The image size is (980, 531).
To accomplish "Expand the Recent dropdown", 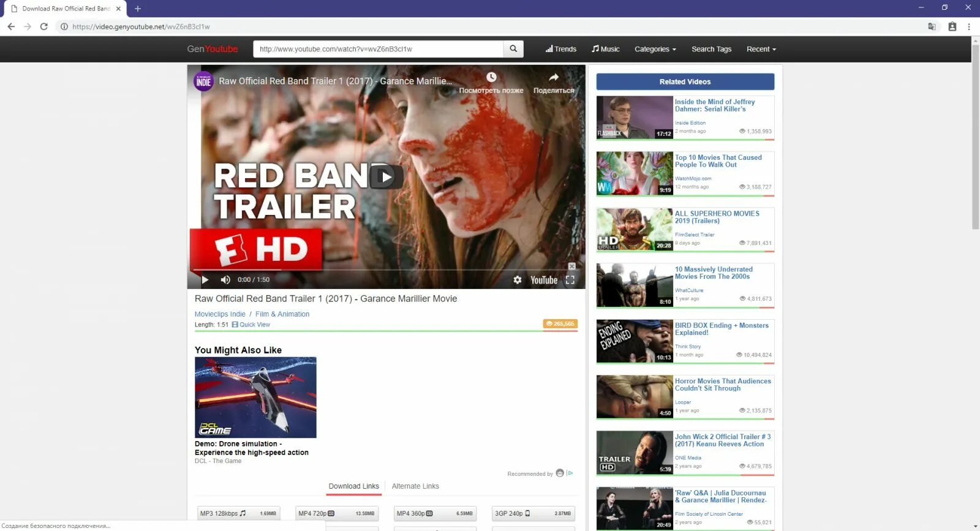I will click(x=761, y=49).
